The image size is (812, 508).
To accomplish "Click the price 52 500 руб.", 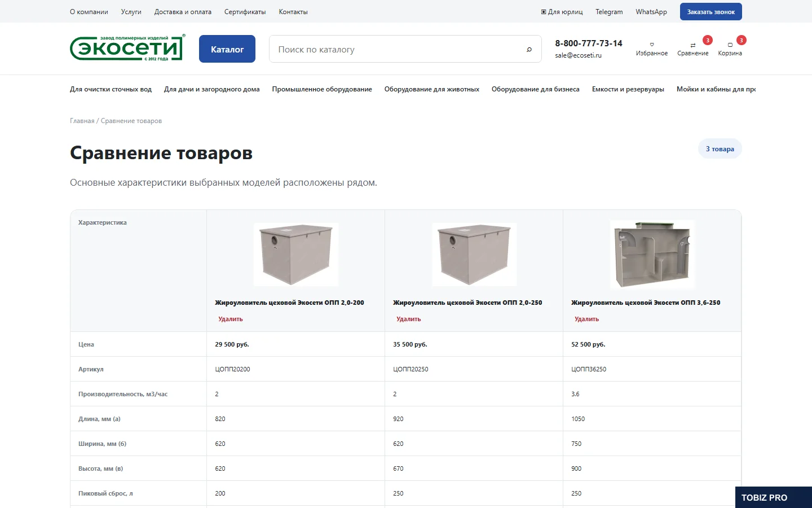I will pyautogui.click(x=588, y=344).
